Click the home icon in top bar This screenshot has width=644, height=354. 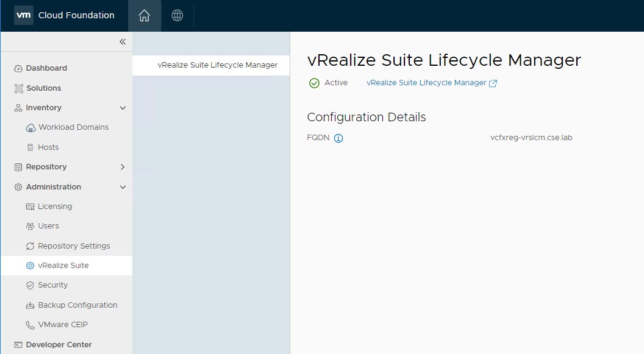(x=145, y=16)
